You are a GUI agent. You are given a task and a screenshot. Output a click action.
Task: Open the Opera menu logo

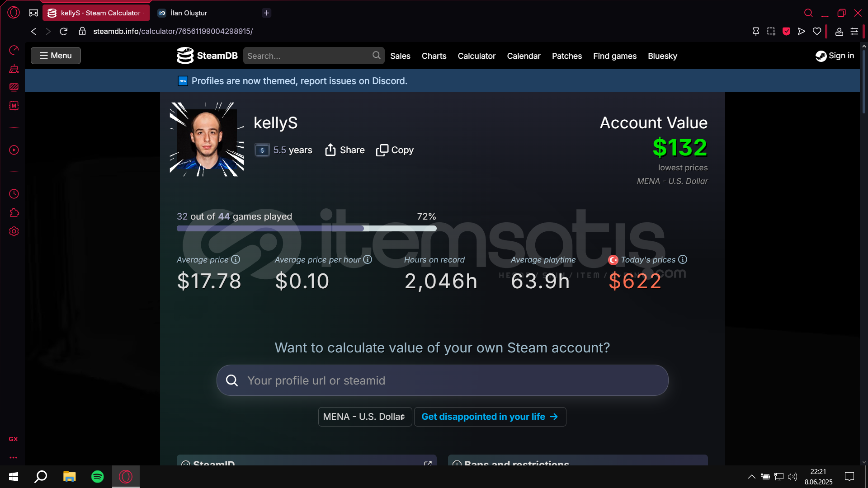click(14, 13)
